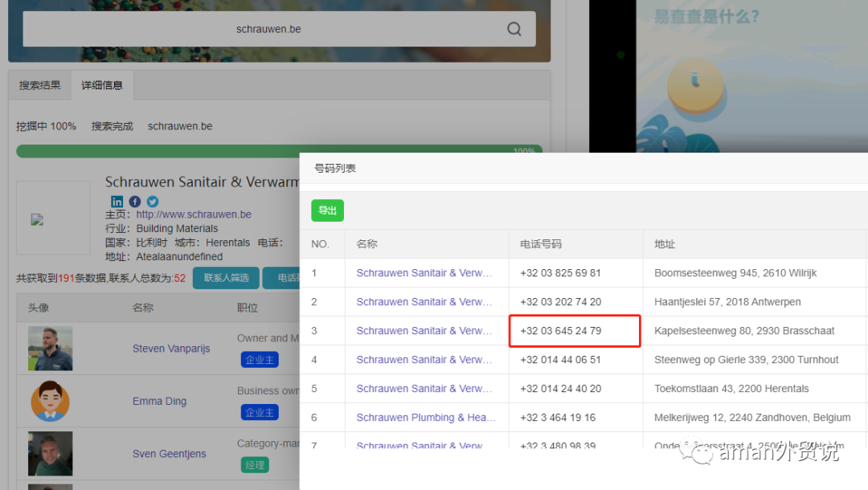This screenshot has height=490, width=868.
Task: Click Emma Ding cartoon avatar
Action: [51, 401]
